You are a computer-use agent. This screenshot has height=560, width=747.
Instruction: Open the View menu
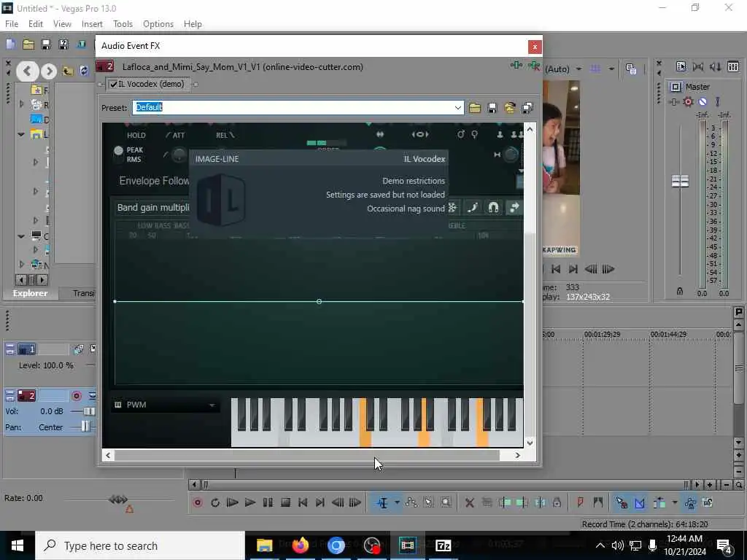tap(62, 24)
